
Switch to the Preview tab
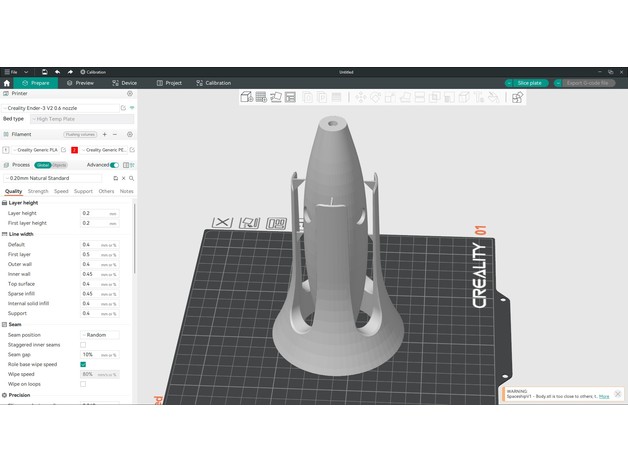(x=79, y=83)
